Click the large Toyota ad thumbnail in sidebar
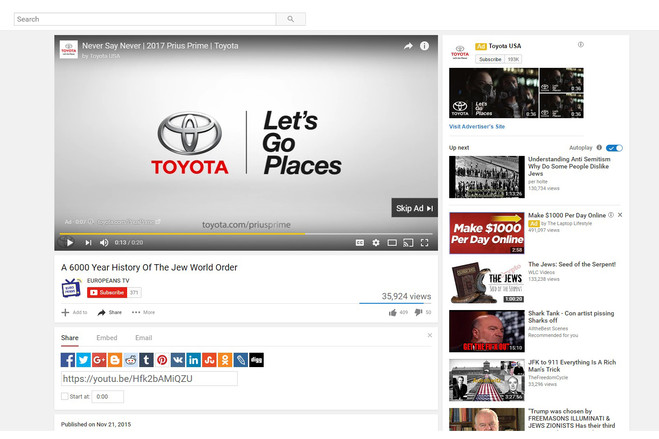 (x=494, y=93)
